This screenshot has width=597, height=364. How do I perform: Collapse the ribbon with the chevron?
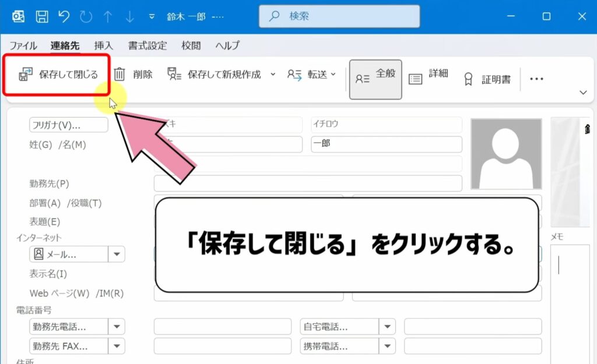click(x=583, y=92)
